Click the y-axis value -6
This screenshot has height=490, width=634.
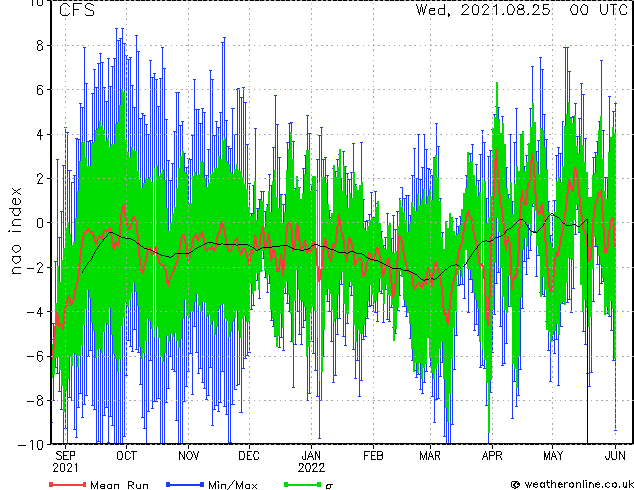pyautogui.click(x=35, y=356)
